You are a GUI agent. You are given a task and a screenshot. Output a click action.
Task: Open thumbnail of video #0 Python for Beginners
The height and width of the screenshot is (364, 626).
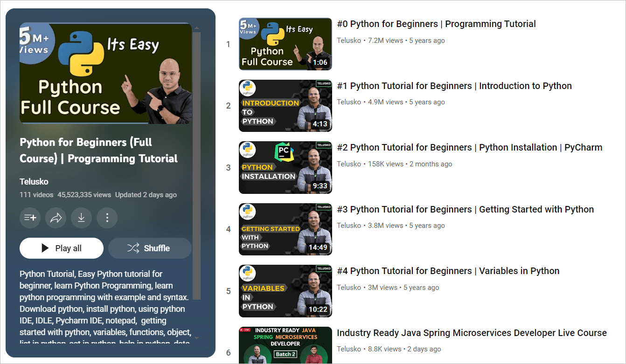point(285,44)
